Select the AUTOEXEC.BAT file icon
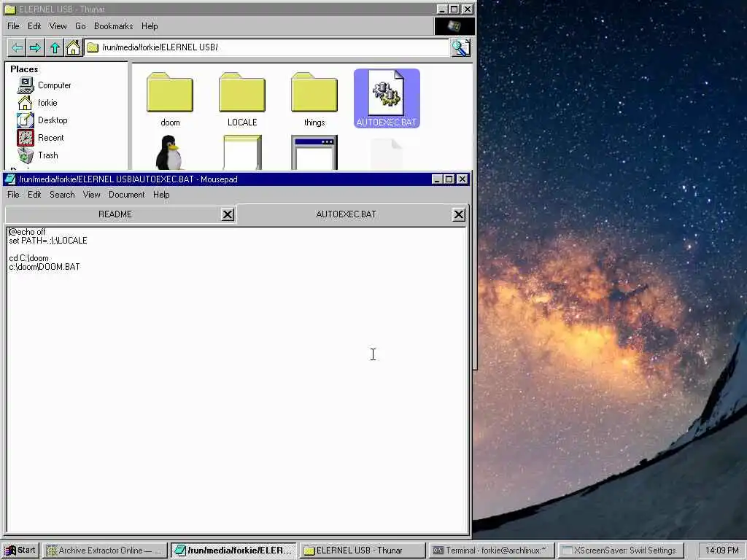 tap(387, 98)
